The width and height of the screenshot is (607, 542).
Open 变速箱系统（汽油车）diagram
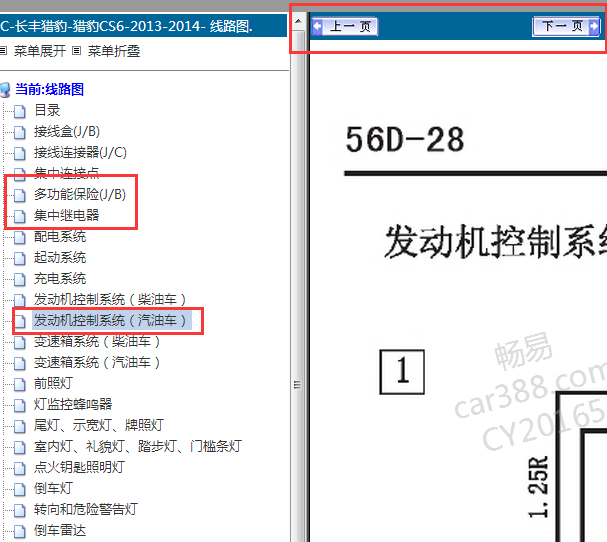tap(99, 362)
